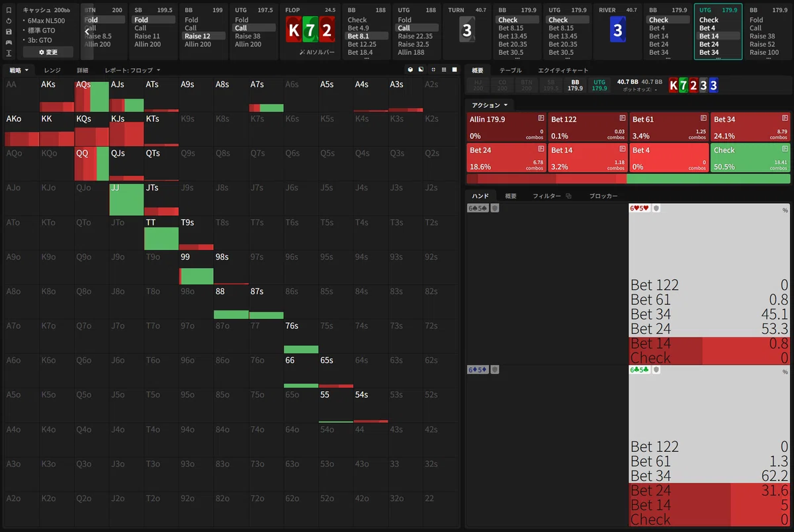Switch to the テーブル tab

click(510, 70)
